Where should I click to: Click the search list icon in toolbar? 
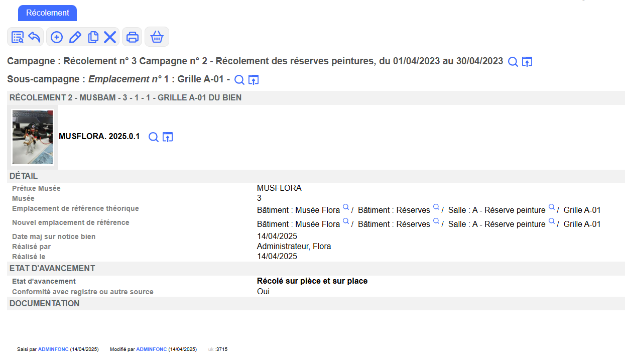click(18, 37)
